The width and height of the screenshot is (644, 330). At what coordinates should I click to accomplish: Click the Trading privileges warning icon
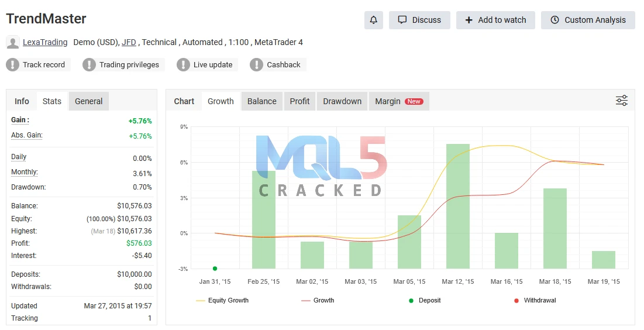pyautogui.click(x=89, y=65)
